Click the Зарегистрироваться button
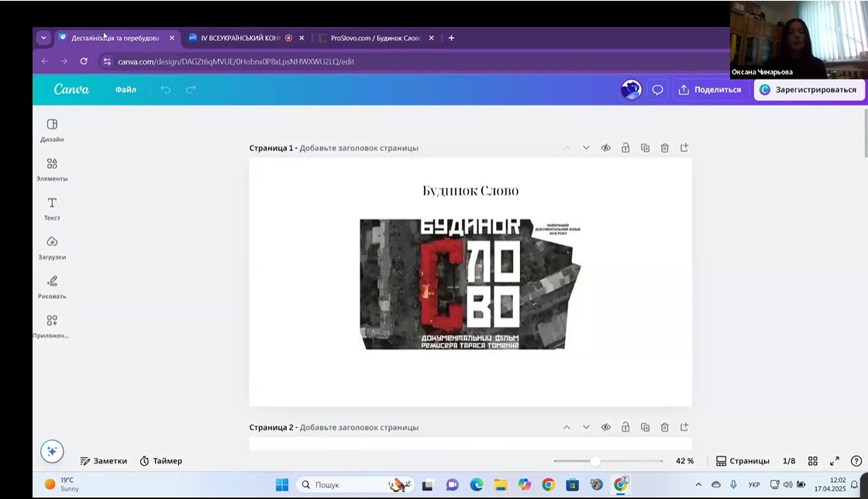 pyautogui.click(x=809, y=90)
